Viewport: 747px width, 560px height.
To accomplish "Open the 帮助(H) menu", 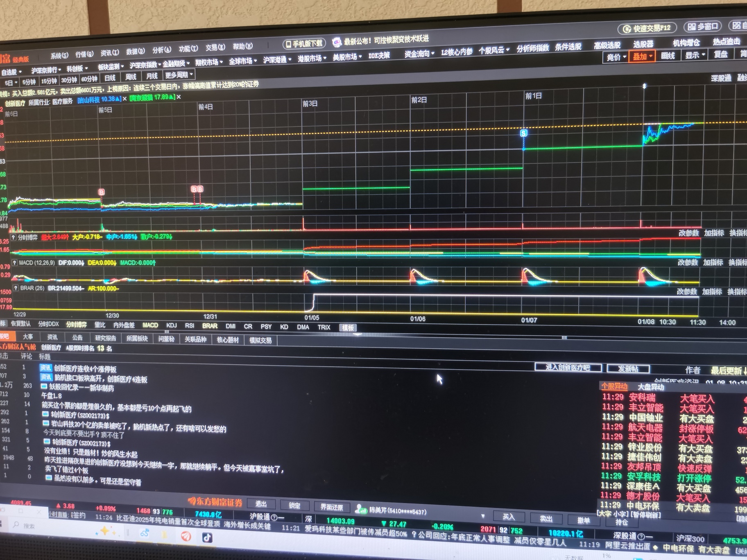I will coord(243,47).
